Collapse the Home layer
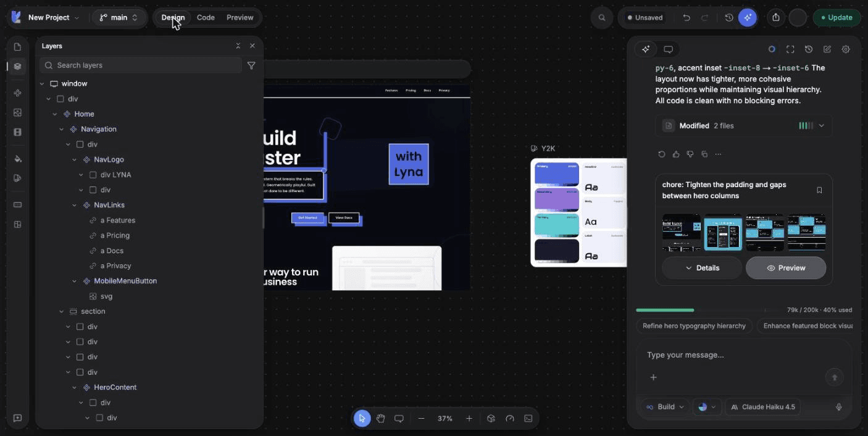 pos(55,114)
